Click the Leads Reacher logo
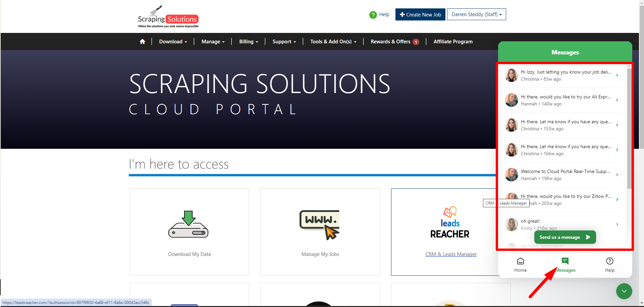The image size is (644, 307). tap(450, 222)
